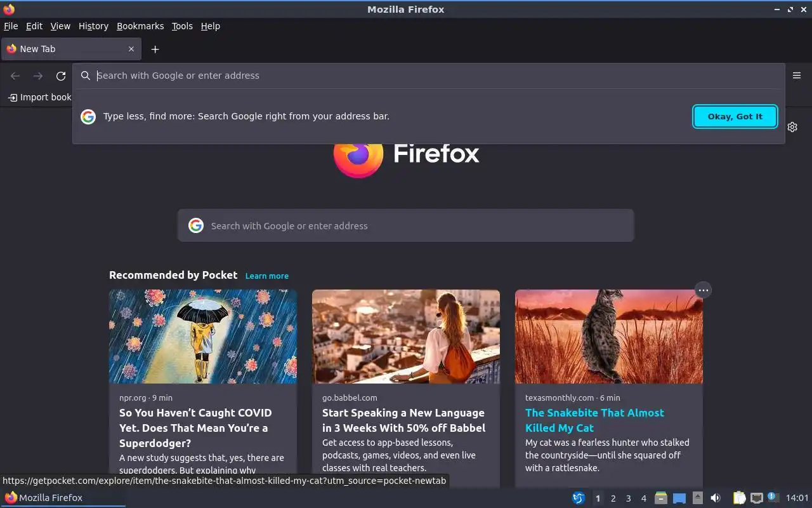Open the Help menu
812x508 pixels.
[x=210, y=26]
